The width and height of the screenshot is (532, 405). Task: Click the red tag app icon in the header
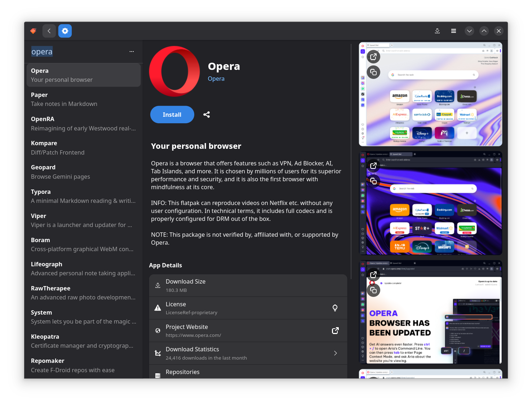coord(33,31)
